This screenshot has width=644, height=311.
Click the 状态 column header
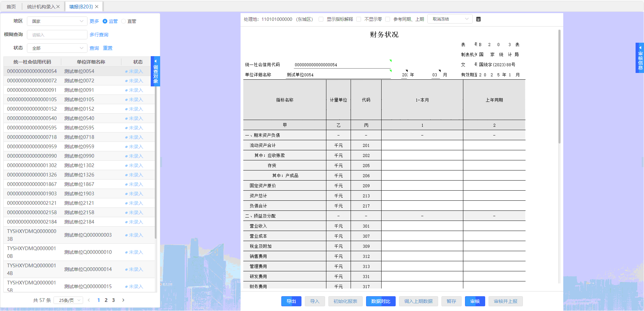(138, 62)
